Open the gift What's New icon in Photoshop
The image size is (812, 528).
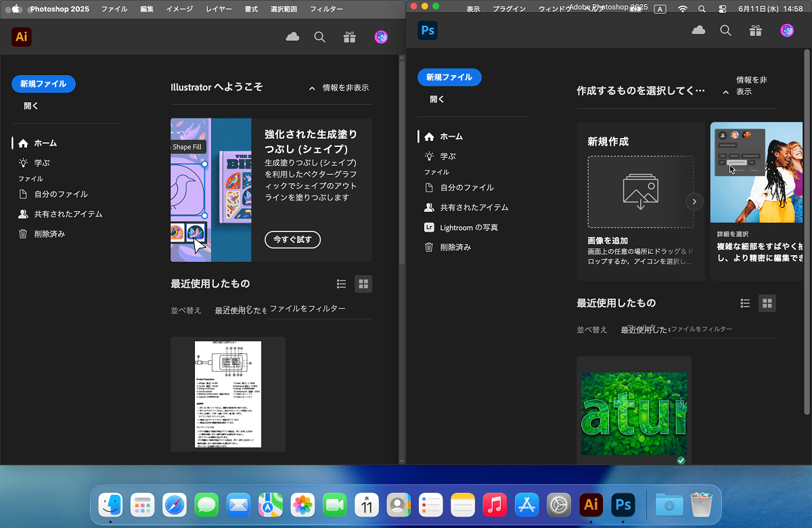(755, 30)
